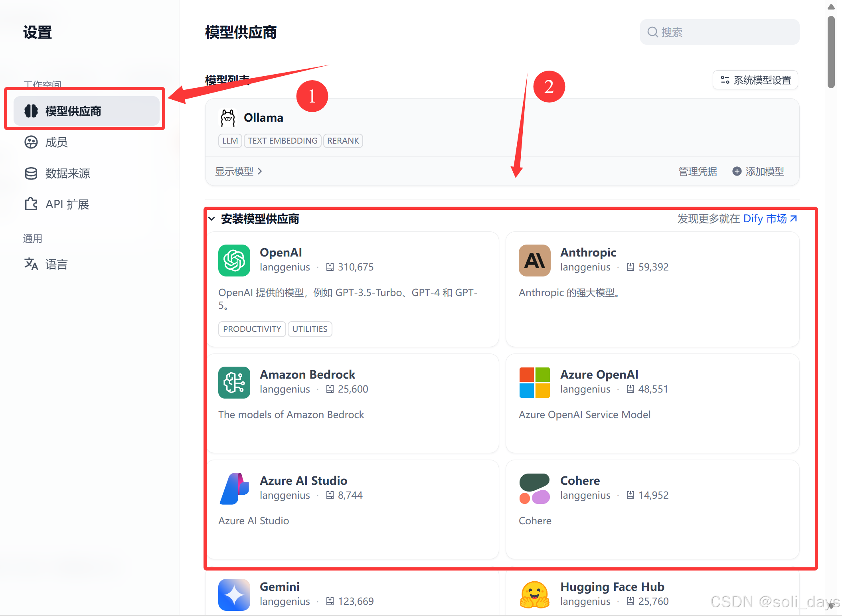Open the 模型供应商 settings menu item
This screenshot has width=842, height=616.
[x=87, y=111]
